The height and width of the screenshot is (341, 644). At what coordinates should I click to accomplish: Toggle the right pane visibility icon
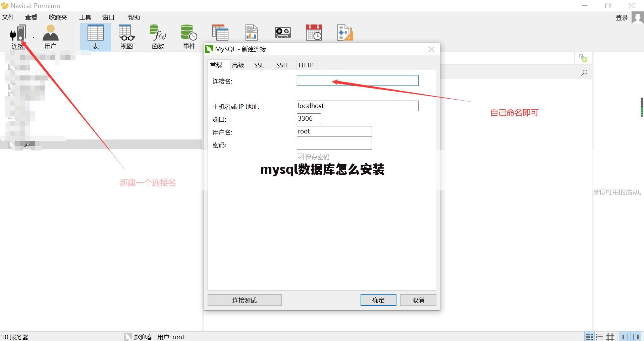[636, 337]
